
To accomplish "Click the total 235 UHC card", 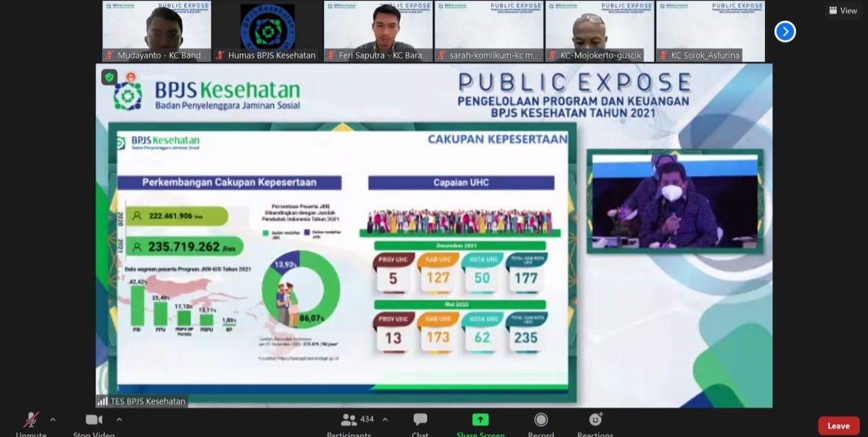I will pyautogui.click(x=526, y=331).
